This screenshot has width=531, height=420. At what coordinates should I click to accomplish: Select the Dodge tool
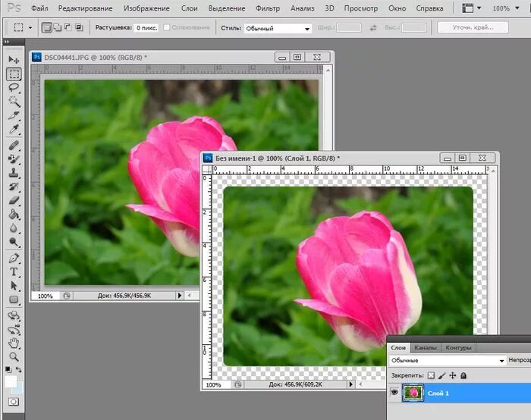(x=14, y=242)
